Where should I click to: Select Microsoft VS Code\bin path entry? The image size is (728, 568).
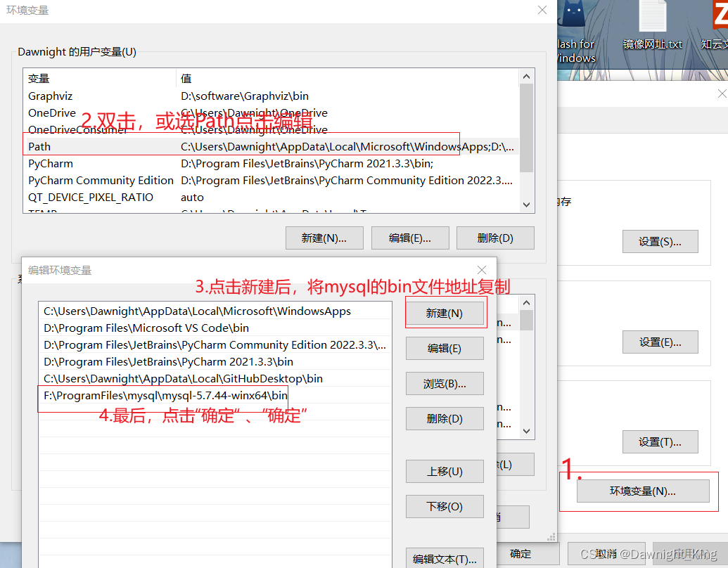[215, 328]
